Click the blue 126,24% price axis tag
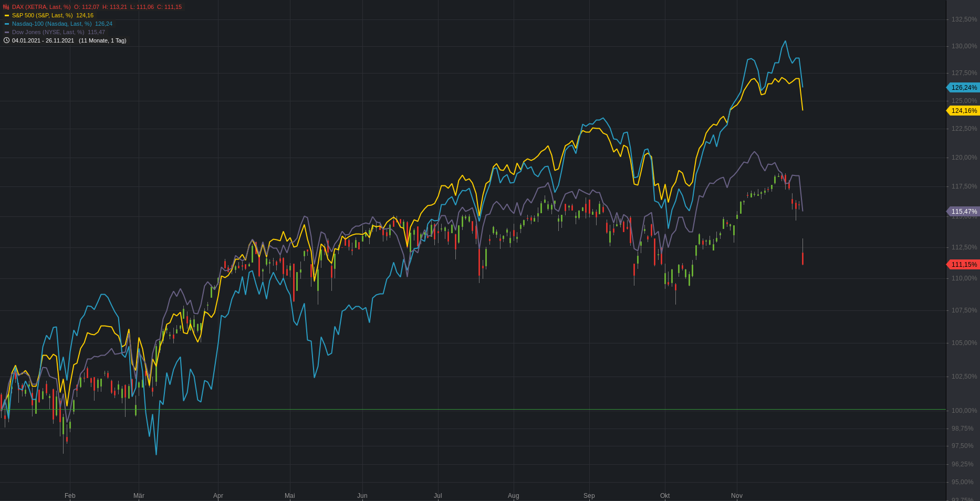980x501 pixels. tap(963, 88)
